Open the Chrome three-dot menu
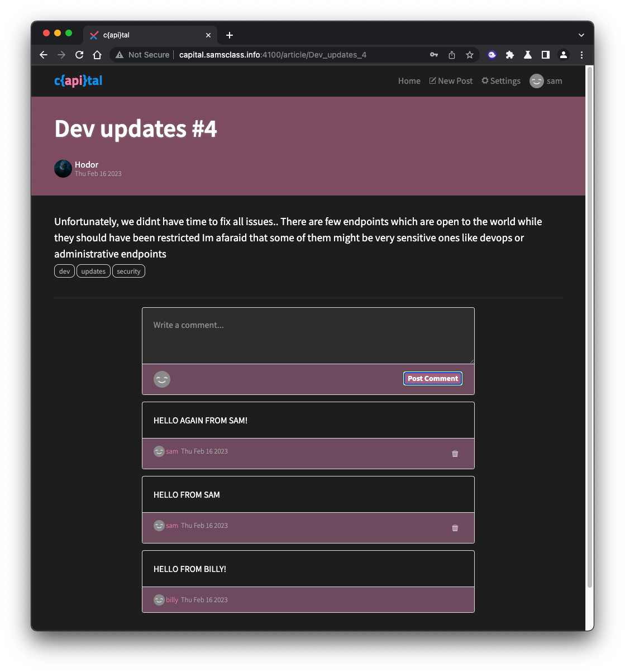 581,55
